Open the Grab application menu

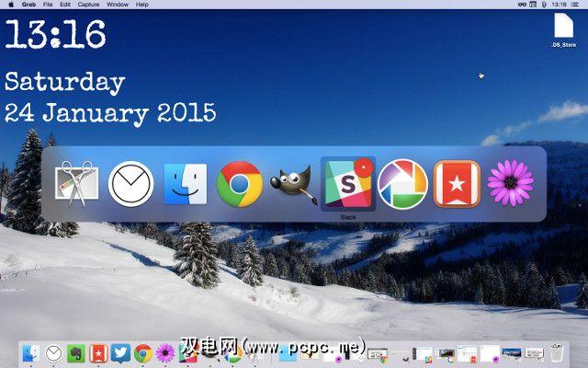click(x=28, y=5)
